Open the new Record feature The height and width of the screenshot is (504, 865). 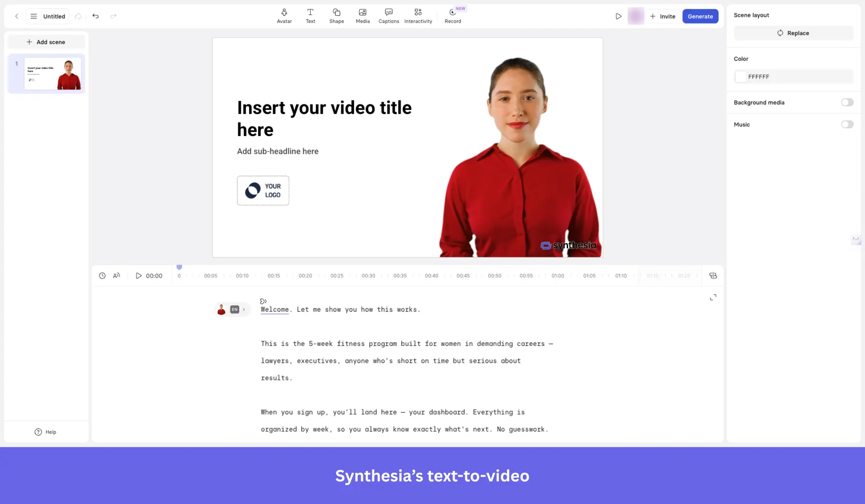452,16
